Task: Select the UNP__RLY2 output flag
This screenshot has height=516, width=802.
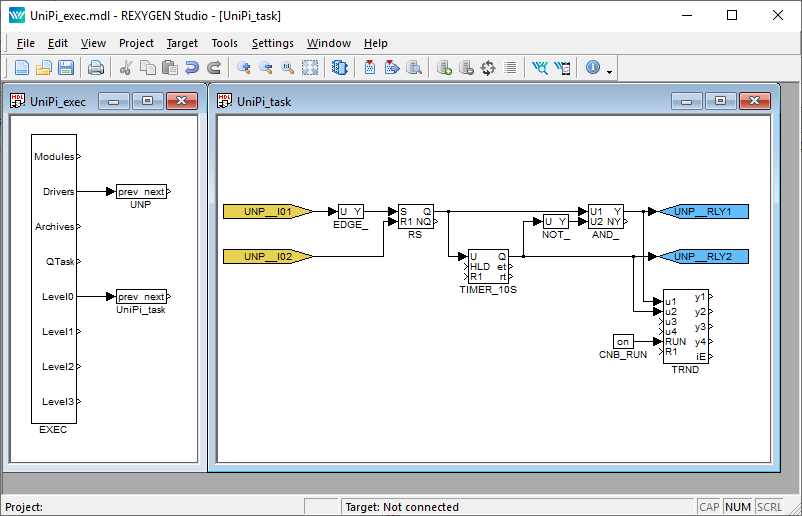Action: (x=704, y=256)
